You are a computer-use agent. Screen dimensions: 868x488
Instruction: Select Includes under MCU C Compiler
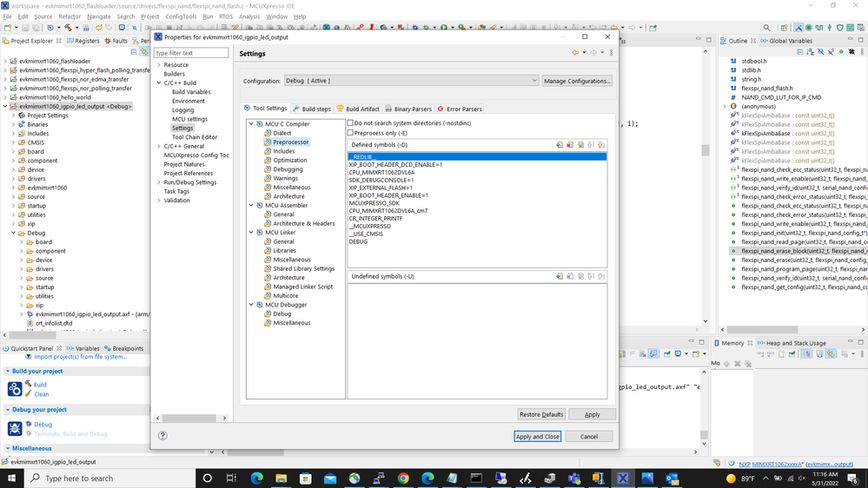click(284, 151)
